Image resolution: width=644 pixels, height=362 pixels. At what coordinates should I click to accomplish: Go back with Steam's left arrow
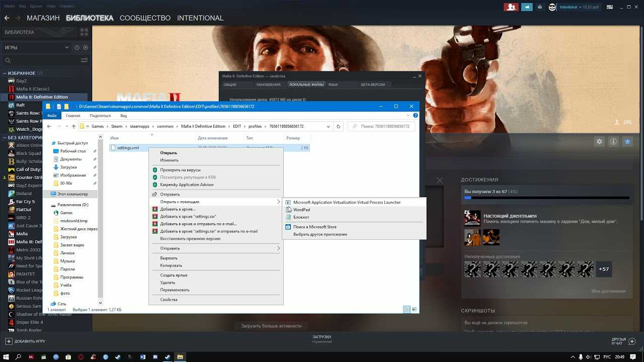pyautogui.click(x=7, y=18)
